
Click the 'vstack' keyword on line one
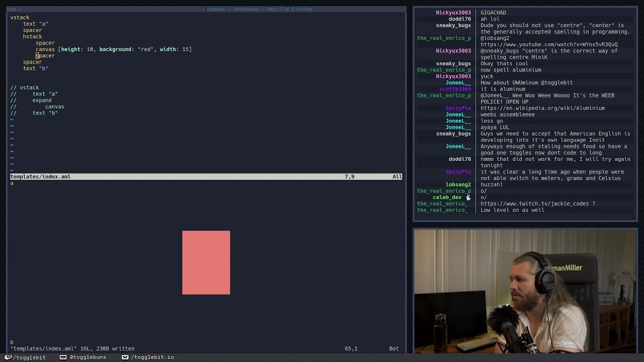pyautogui.click(x=20, y=18)
